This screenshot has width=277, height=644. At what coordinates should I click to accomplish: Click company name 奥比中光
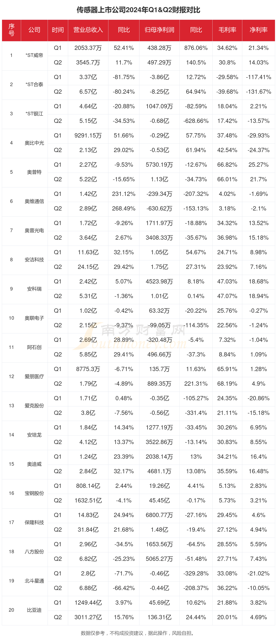[34, 143]
